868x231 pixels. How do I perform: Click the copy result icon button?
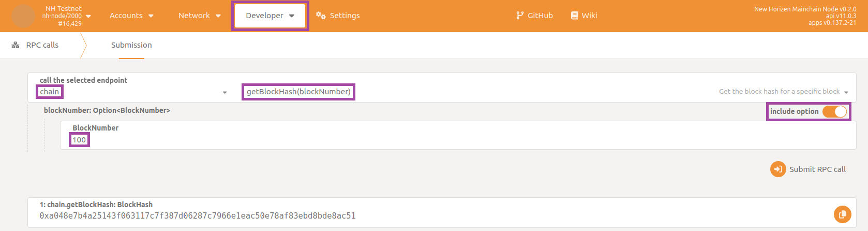pyautogui.click(x=842, y=214)
